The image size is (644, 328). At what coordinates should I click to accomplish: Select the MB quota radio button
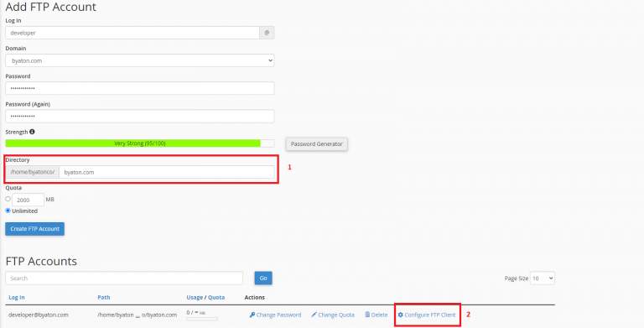(8, 199)
